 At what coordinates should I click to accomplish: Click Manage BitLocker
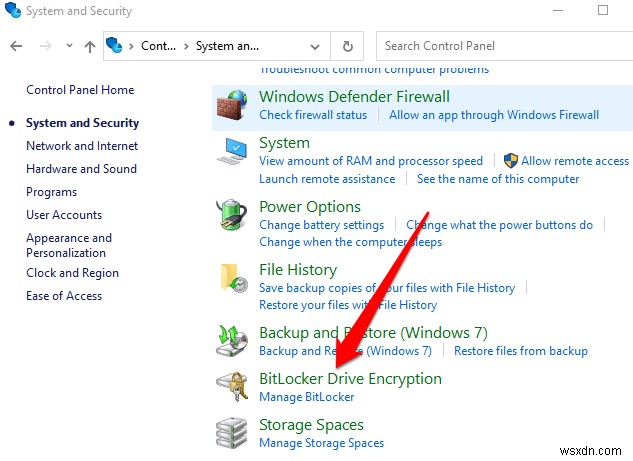tap(306, 397)
